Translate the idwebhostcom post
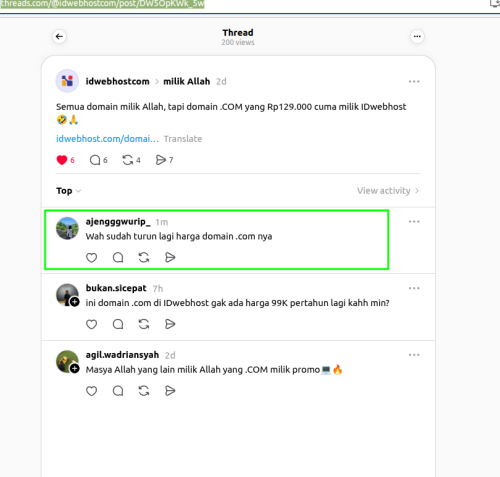This screenshot has height=477, width=500. (x=183, y=139)
